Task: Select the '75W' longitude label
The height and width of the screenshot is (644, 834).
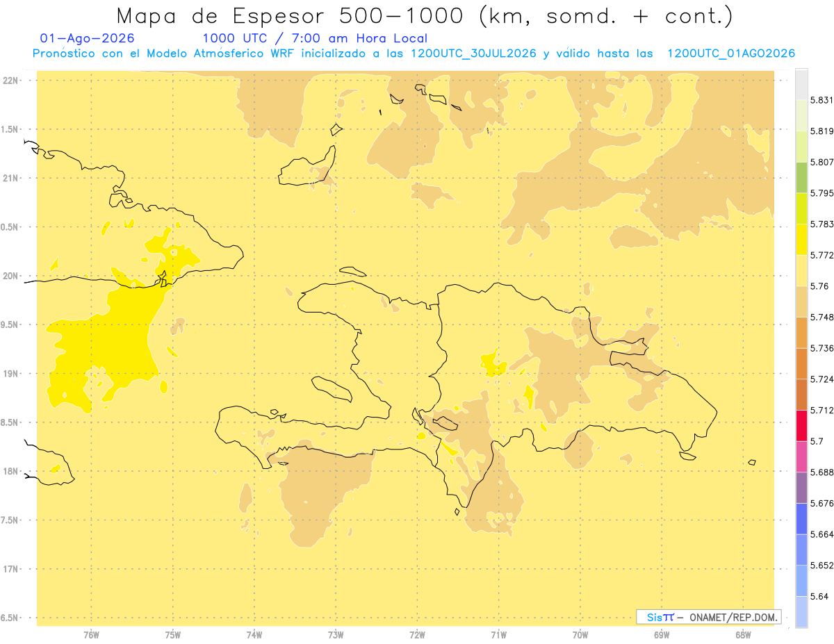Action: click(173, 635)
